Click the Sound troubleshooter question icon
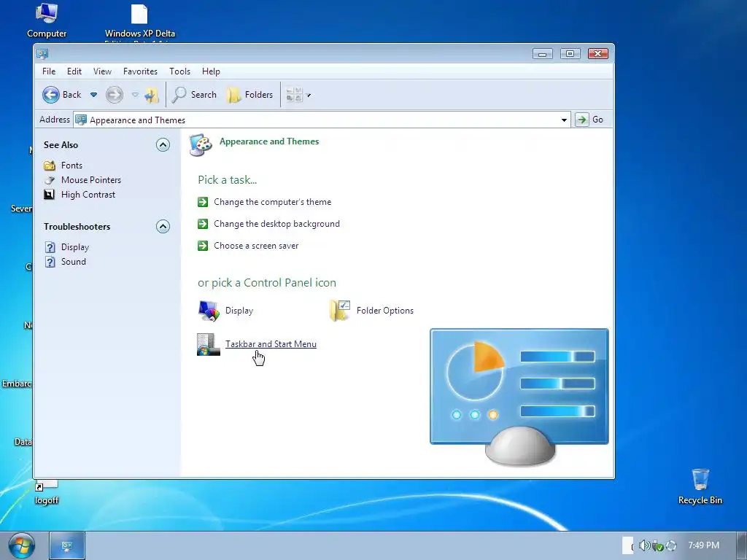Viewport: 747px width, 560px height. pos(50,262)
